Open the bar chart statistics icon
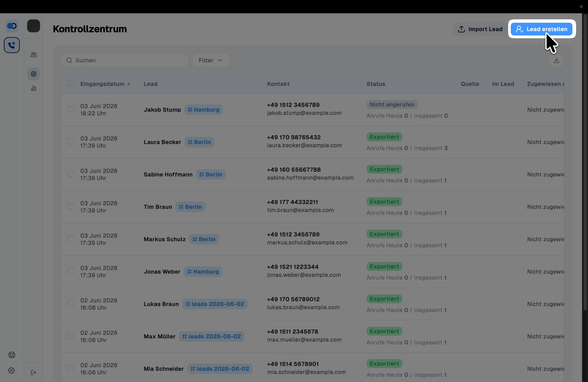Screen dimensions: 588x382 [34, 88]
